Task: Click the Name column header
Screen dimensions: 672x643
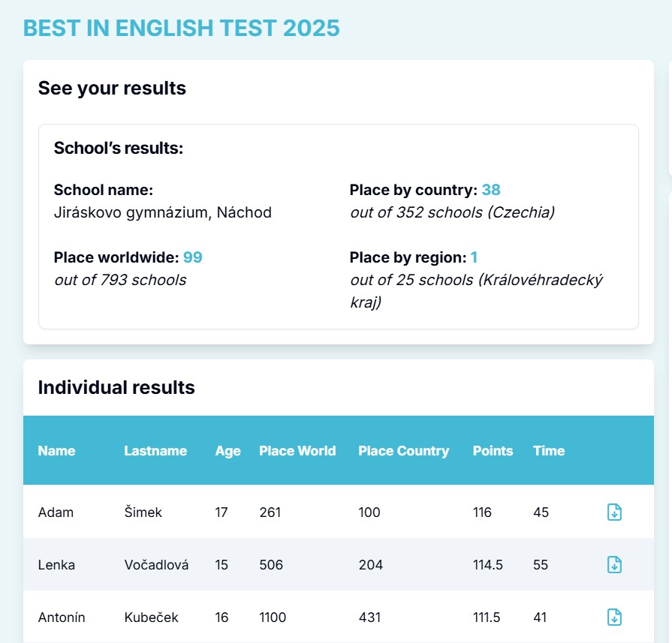Action: point(57,451)
